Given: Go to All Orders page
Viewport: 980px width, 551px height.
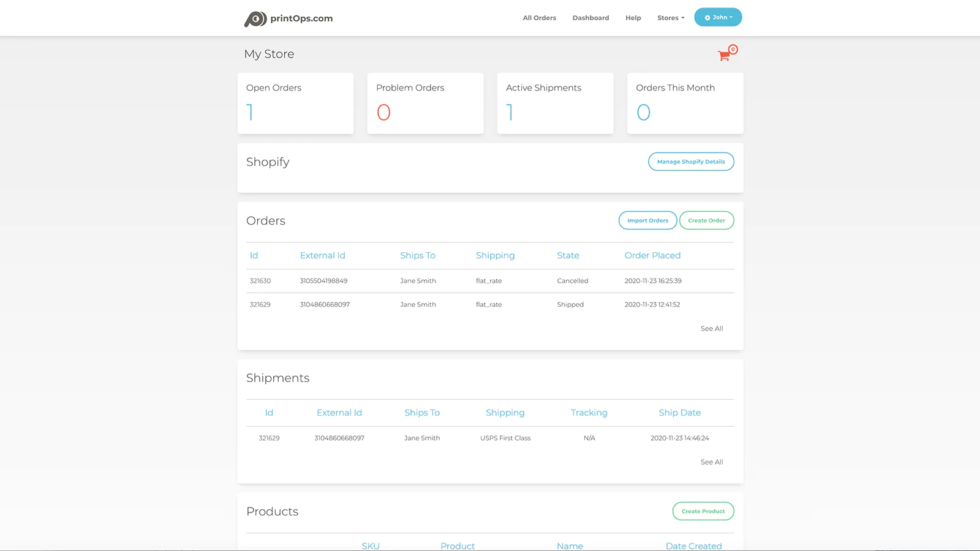Looking at the screenshot, I should click(x=539, y=18).
